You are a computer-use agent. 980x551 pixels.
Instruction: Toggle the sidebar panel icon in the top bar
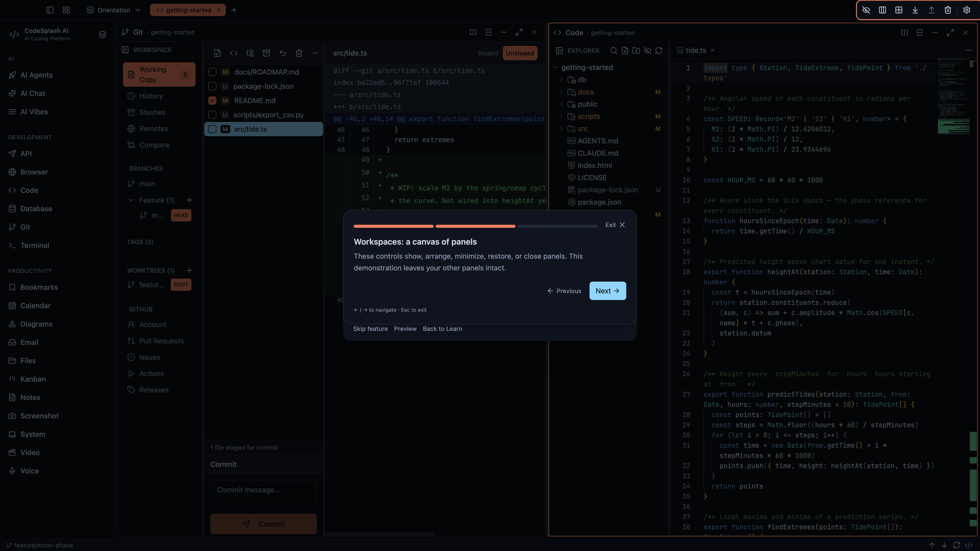click(50, 10)
